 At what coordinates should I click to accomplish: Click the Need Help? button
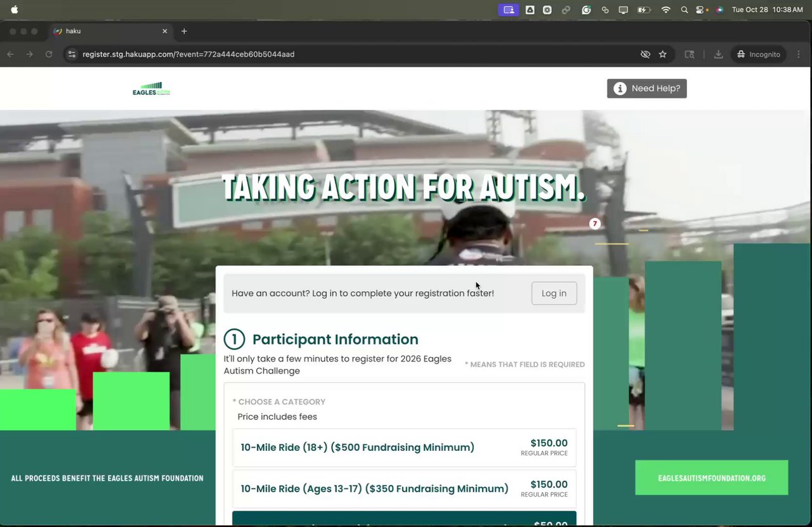[646, 89]
